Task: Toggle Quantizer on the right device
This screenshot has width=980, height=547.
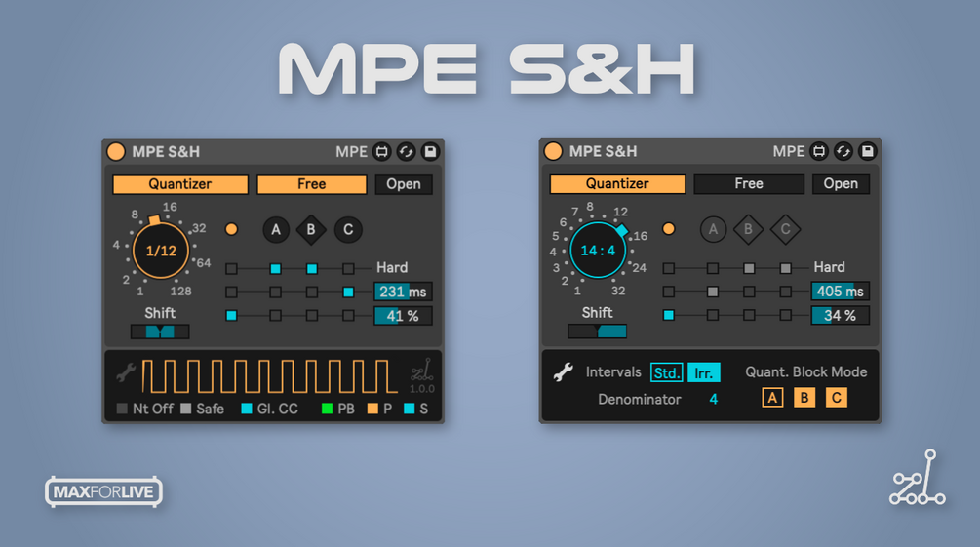Action: [617, 183]
